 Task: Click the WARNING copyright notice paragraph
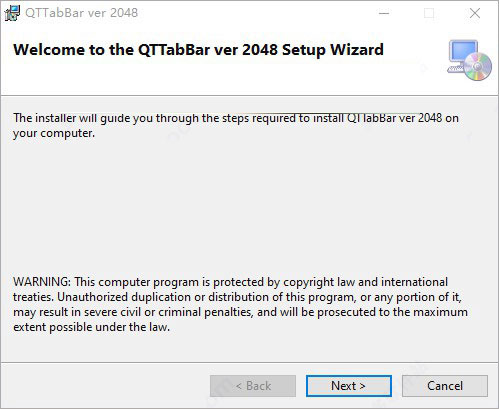click(x=240, y=304)
